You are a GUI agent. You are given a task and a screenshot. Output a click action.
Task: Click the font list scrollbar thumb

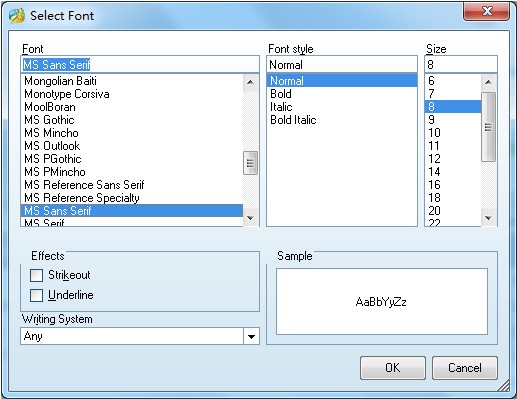[251, 163]
